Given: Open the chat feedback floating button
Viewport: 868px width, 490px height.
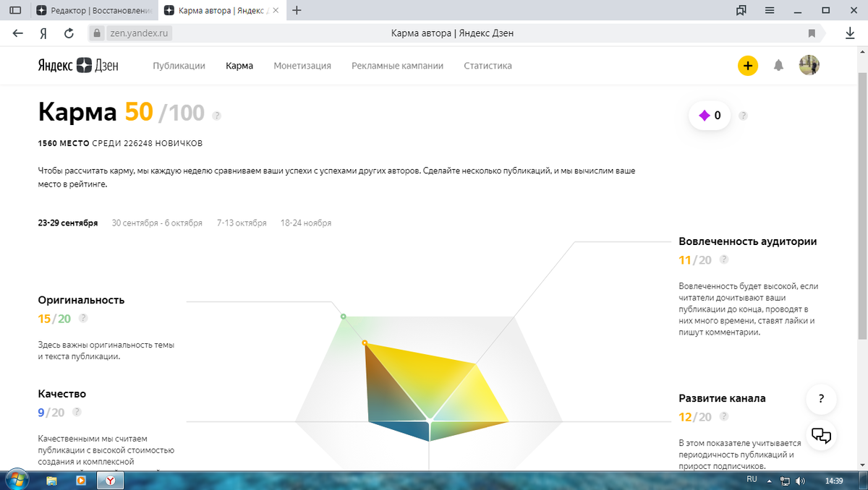Looking at the screenshot, I should [821, 435].
